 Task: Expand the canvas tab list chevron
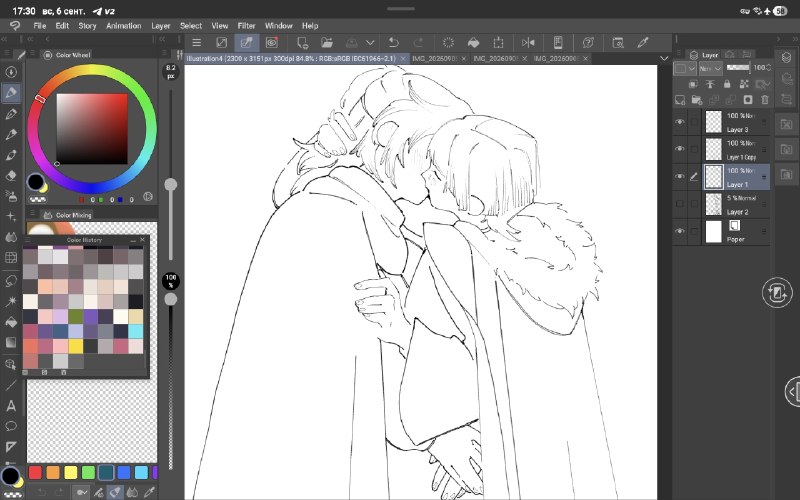[x=664, y=59]
